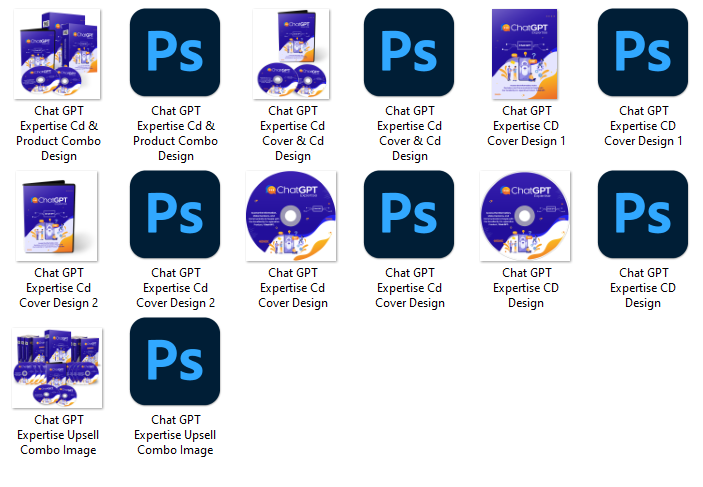
Task: Click the CD Cover Design 1 image thumbnail
Action: pos(525,54)
